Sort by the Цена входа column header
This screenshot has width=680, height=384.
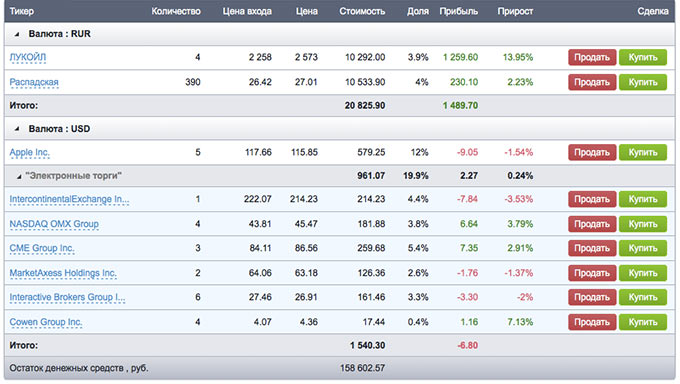click(247, 11)
